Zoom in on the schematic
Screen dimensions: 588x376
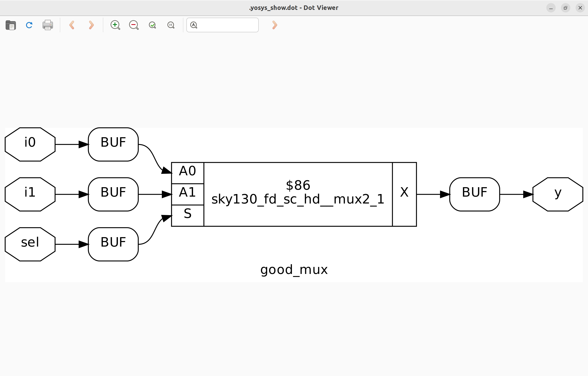(115, 25)
